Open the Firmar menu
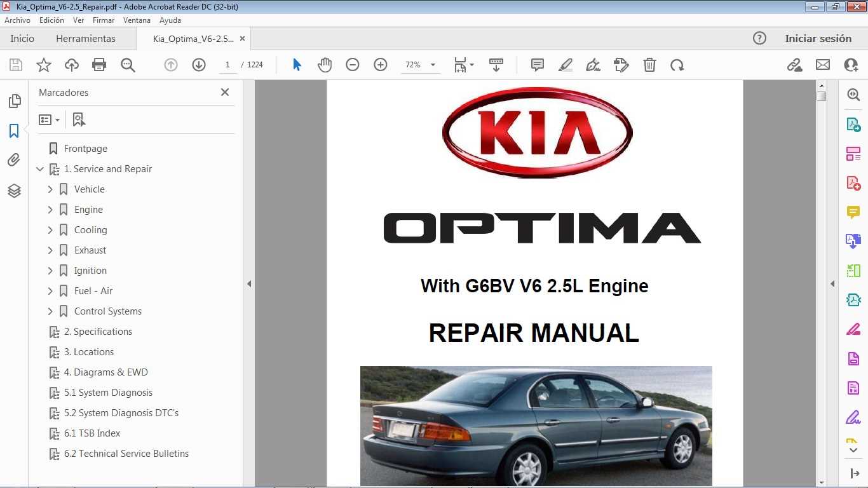Viewport: 868px width, 488px height. 104,20
